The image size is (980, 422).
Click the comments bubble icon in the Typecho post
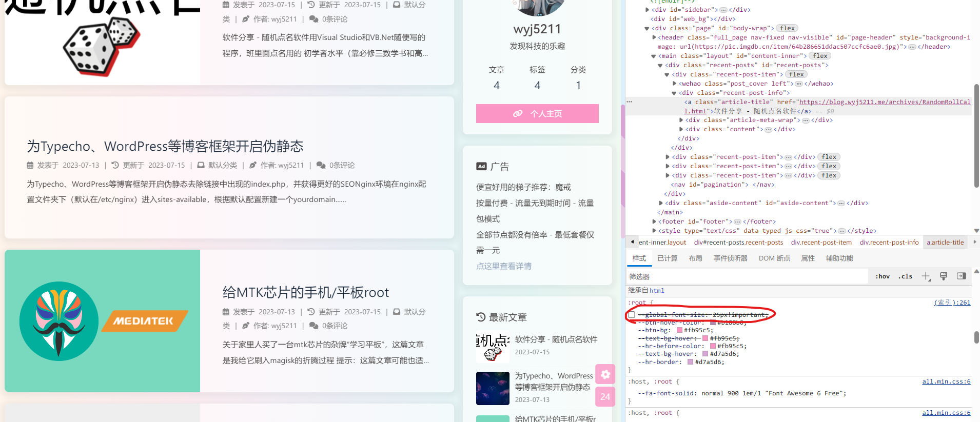click(x=321, y=165)
